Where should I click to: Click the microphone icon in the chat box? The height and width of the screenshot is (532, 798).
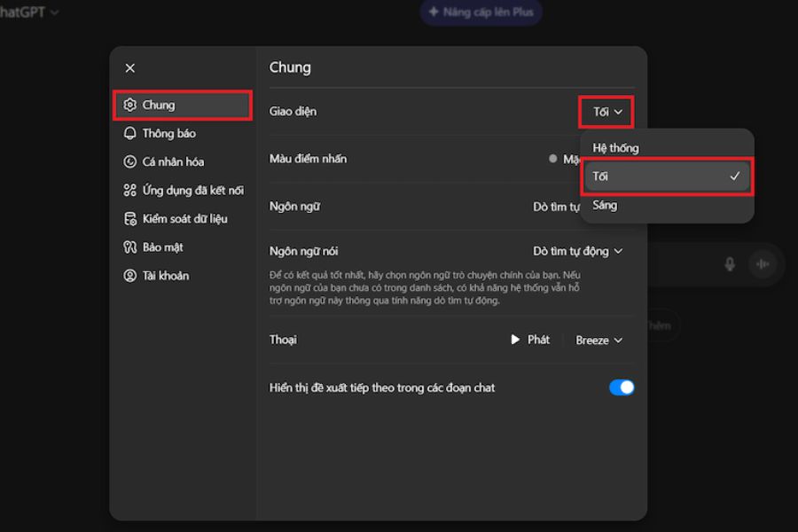[730, 264]
